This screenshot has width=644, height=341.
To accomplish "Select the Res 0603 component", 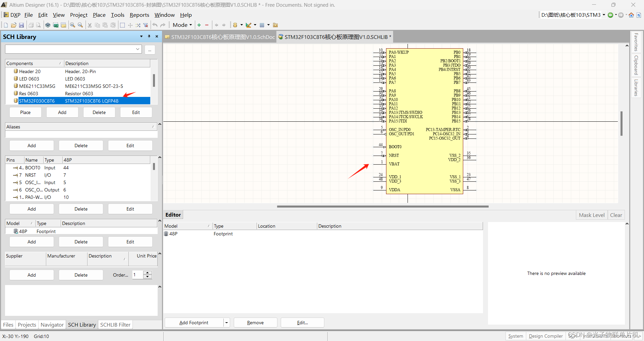I will tap(78, 94).
